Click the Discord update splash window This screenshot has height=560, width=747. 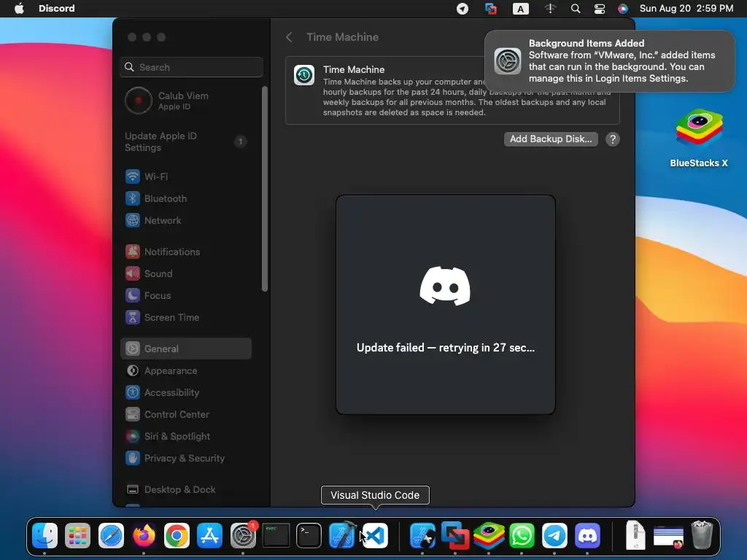click(446, 305)
